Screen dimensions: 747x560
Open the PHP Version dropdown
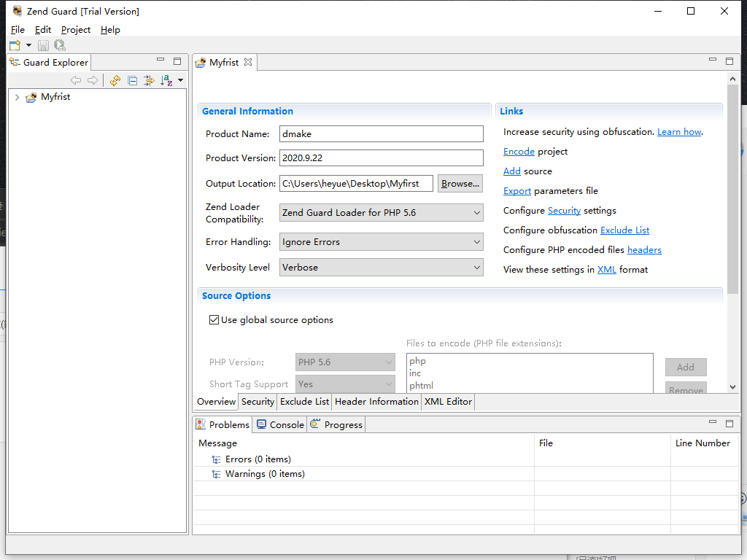click(x=345, y=362)
